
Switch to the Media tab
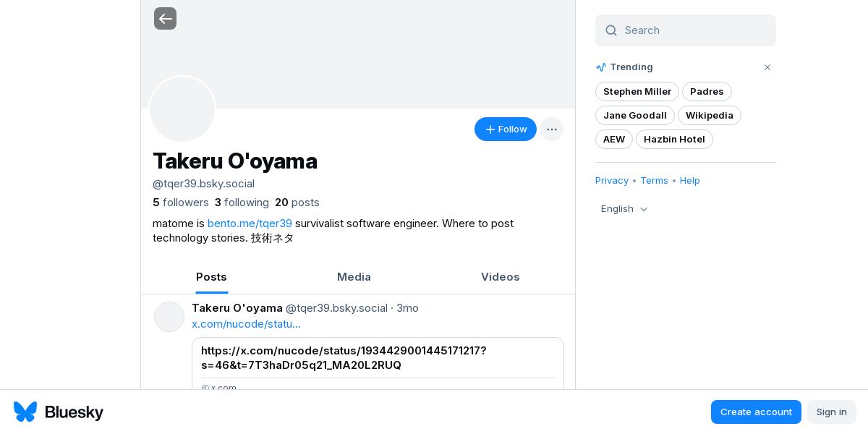[x=354, y=277]
